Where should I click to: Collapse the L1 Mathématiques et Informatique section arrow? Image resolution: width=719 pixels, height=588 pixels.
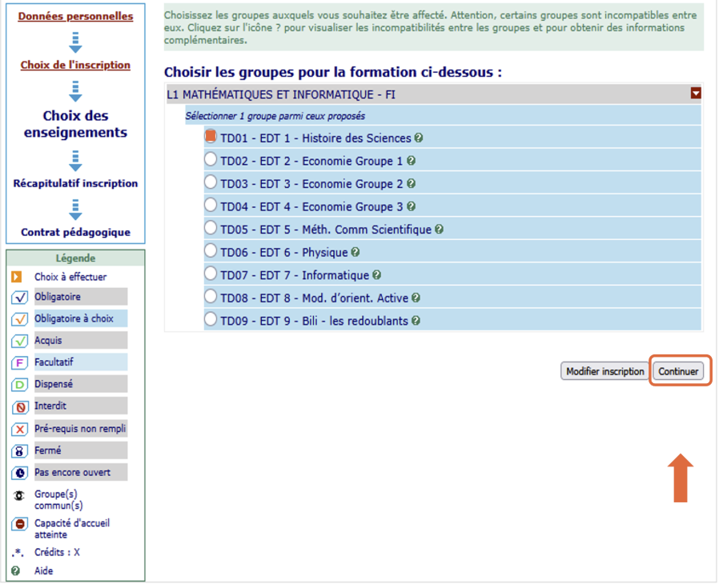pos(696,94)
